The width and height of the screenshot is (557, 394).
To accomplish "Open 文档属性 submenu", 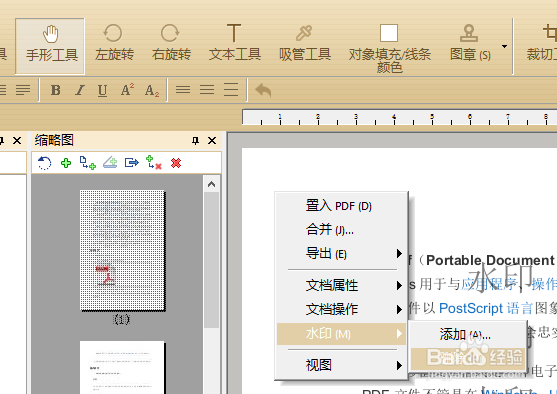I will [341, 285].
